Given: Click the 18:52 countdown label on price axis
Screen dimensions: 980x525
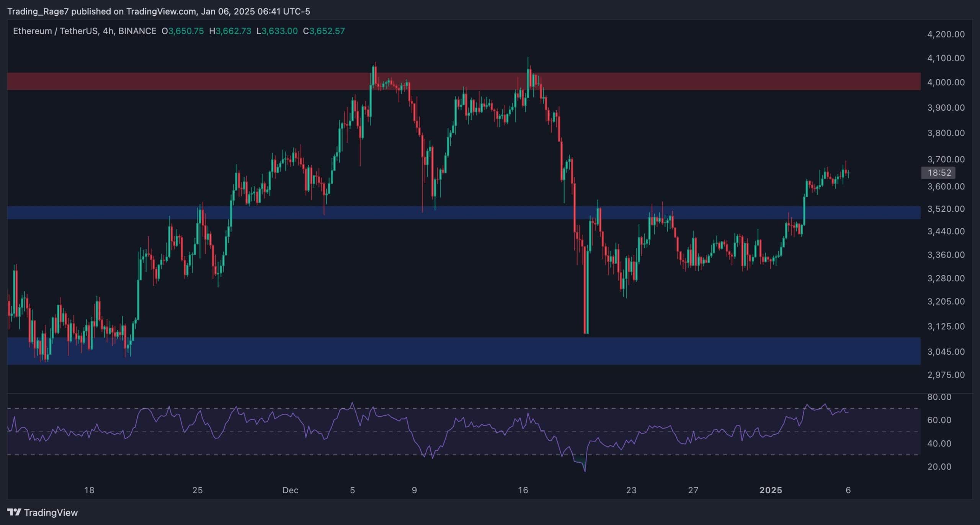Looking at the screenshot, I should (939, 173).
